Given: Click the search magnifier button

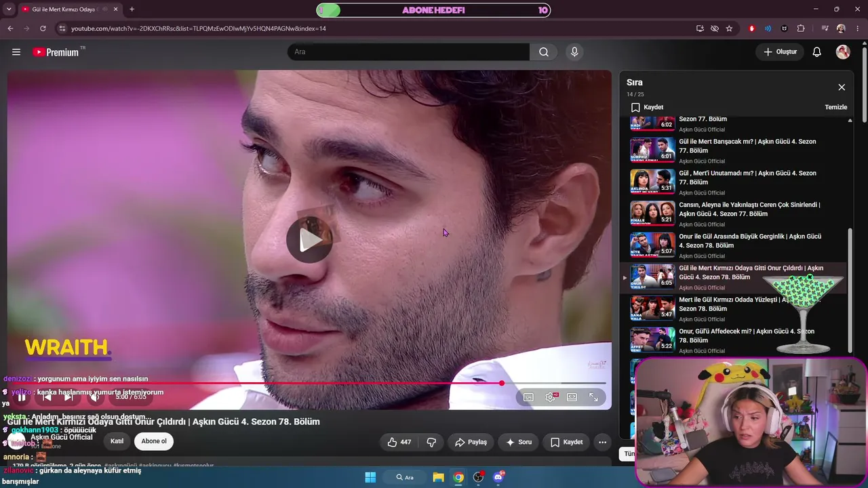Looking at the screenshot, I should click(x=544, y=52).
